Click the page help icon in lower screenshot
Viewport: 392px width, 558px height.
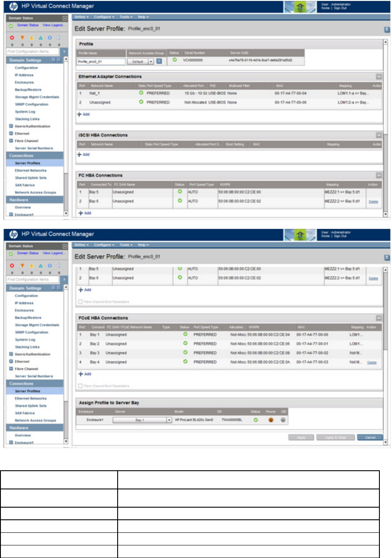(386, 258)
